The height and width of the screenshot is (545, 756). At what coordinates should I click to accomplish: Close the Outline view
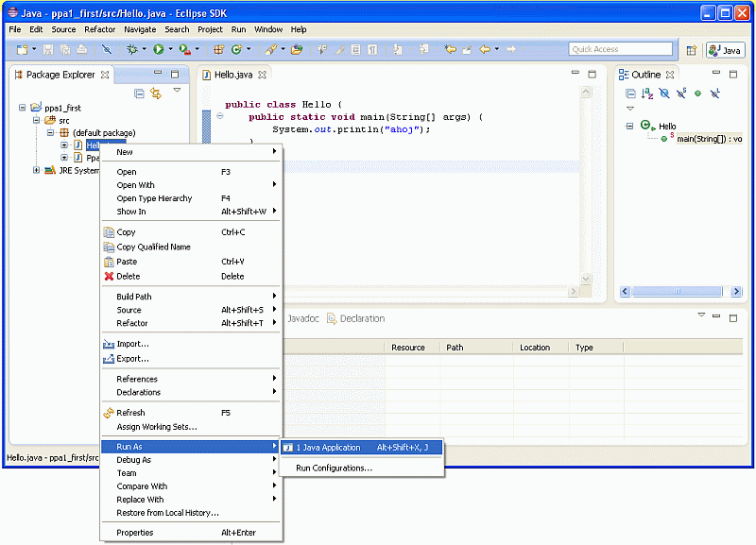pyautogui.click(x=670, y=75)
